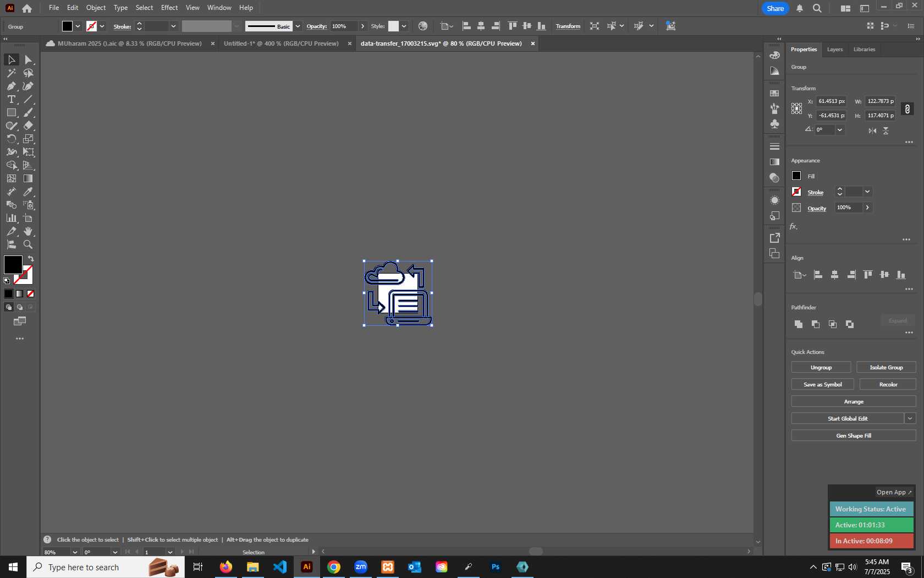
Task: Select the Line Segment tool
Action: [x=29, y=99]
